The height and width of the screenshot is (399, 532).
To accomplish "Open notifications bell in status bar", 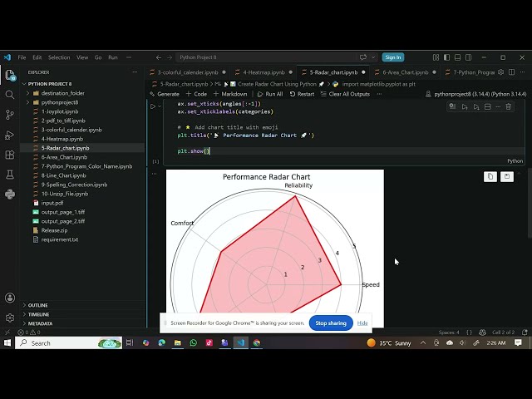I will click(525, 332).
